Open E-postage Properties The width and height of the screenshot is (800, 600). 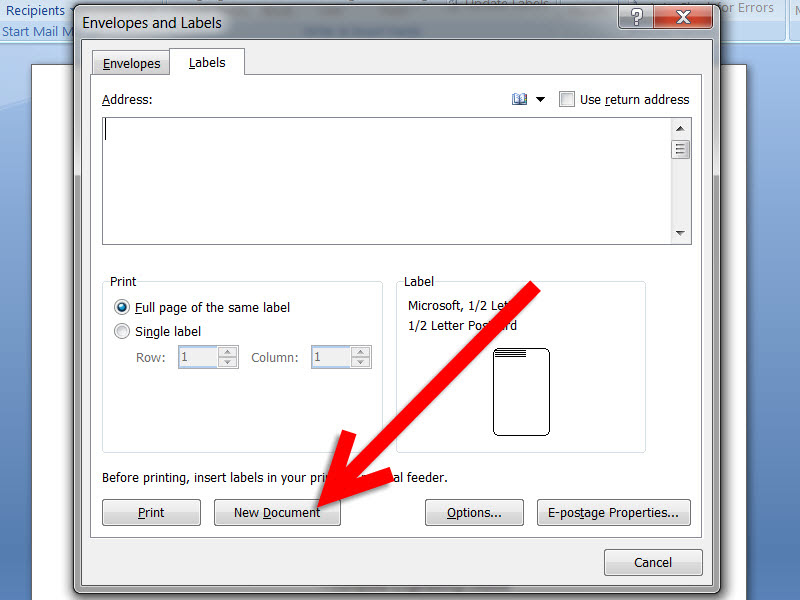tap(613, 512)
